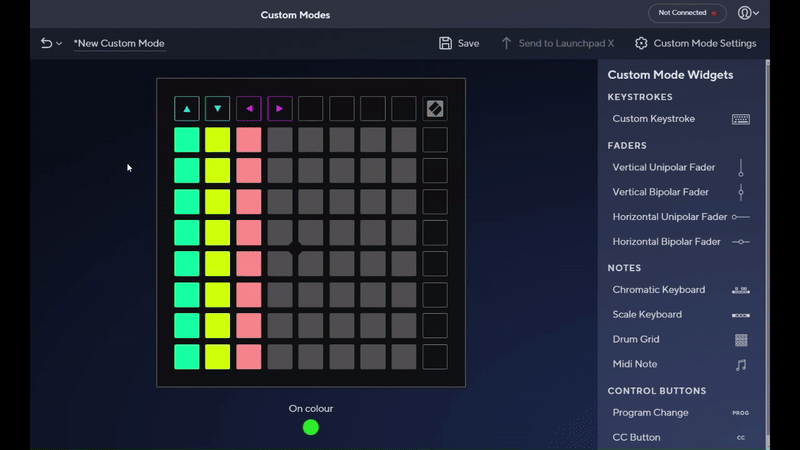Pick the Vertical Unipolar Fader icon
Image resolution: width=800 pixels, height=450 pixels.
tap(740, 168)
